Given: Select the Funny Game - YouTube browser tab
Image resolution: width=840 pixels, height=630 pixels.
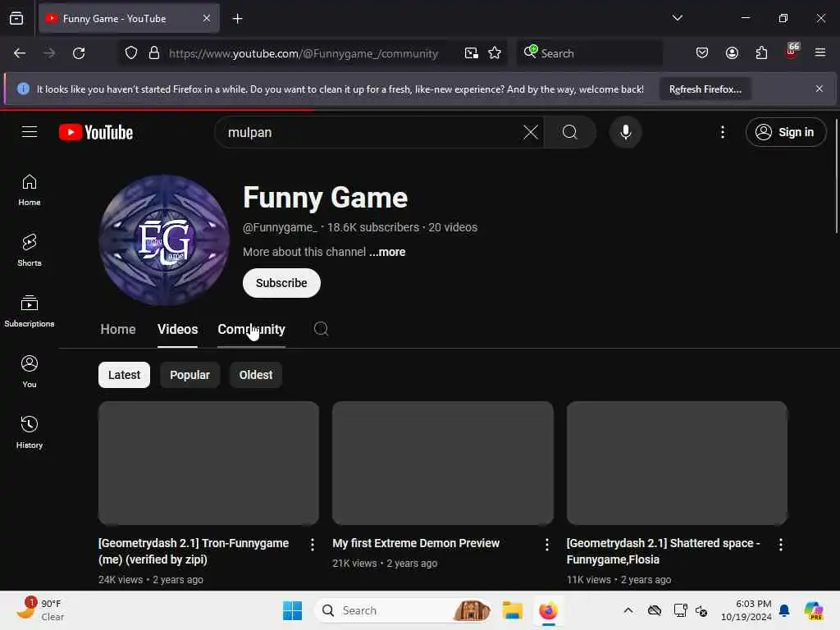Looking at the screenshot, I should pos(129,19).
